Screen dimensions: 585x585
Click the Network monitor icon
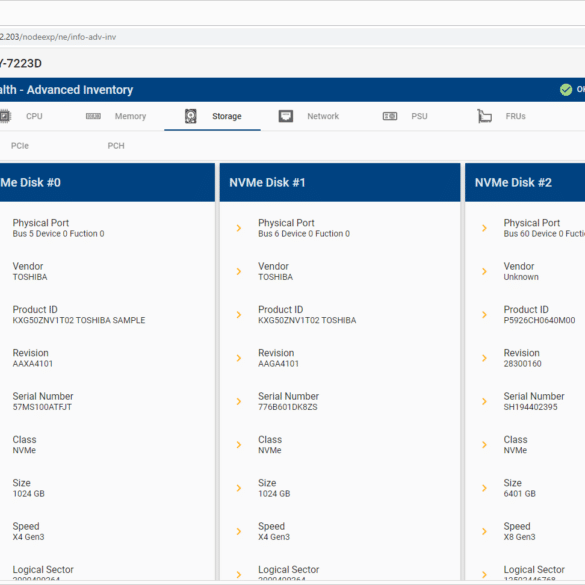pyautogui.click(x=286, y=116)
